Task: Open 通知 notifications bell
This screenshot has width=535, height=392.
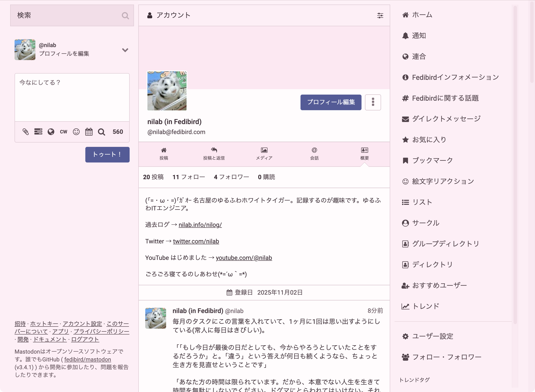Action: 418,36
